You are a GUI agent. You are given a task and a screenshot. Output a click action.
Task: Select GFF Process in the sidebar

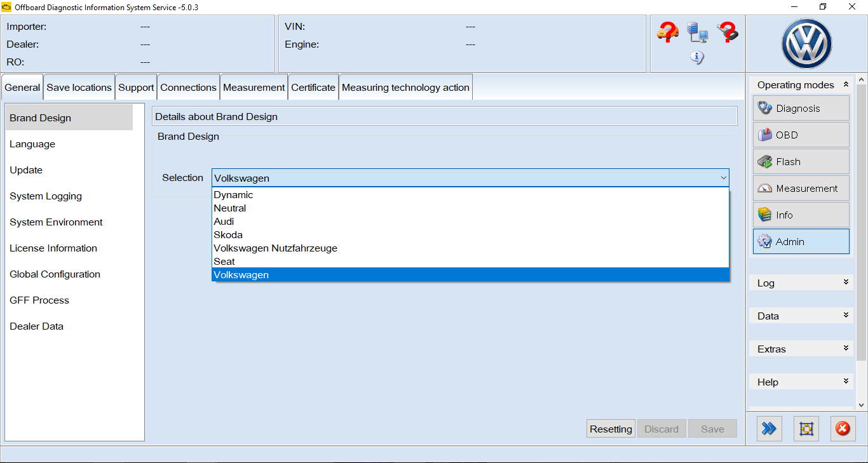69,300
